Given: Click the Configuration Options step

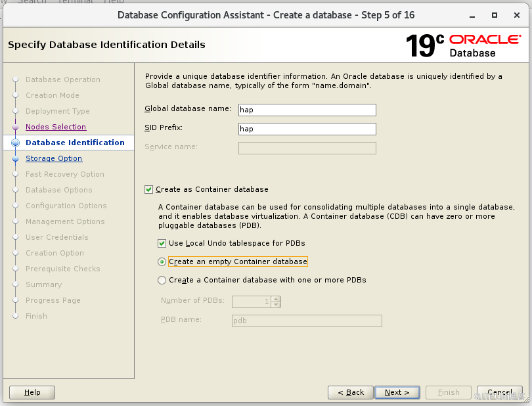Looking at the screenshot, I should tap(66, 206).
